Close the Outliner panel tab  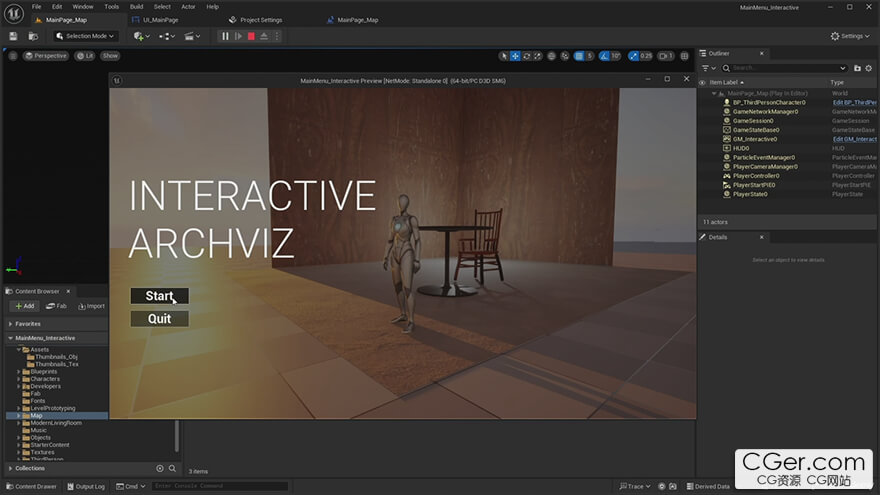click(x=762, y=53)
